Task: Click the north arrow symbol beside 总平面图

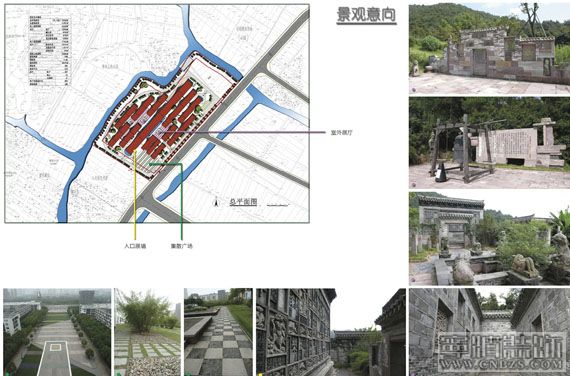Action: [216, 201]
